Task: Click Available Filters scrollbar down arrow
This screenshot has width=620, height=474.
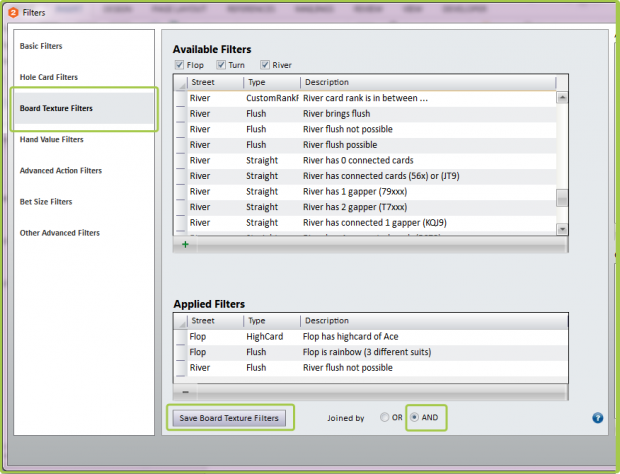Action: [x=562, y=229]
